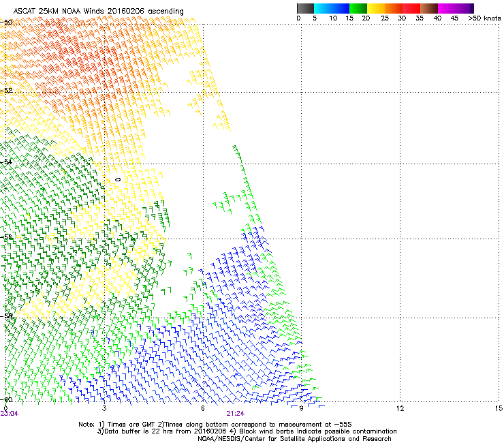This screenshot has height=443, width=504.
Task: Click the title 'ASCAT 25KM NOAA Winds 20160206 ascending'
Action: [x=98, y=11]
